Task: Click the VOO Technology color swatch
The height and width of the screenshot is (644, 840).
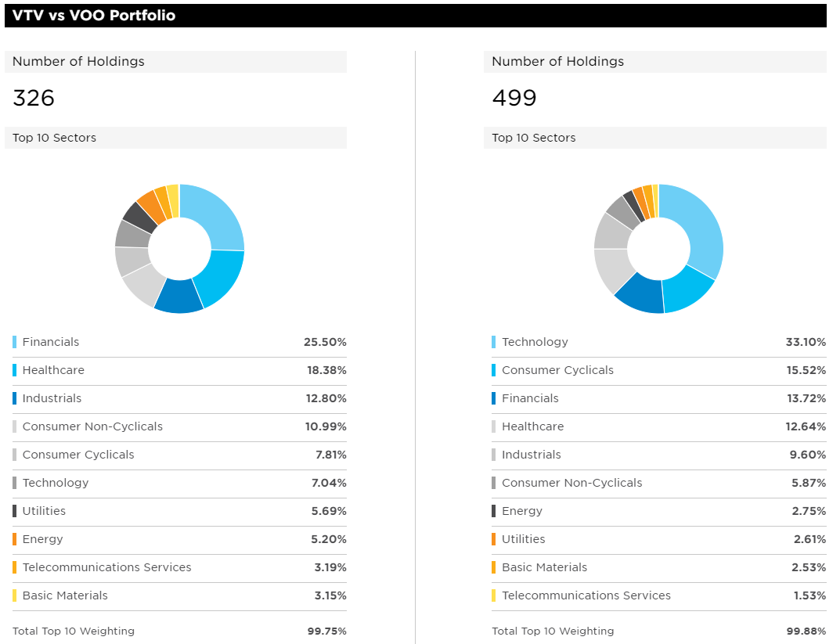Action: [x=493, y=342]
